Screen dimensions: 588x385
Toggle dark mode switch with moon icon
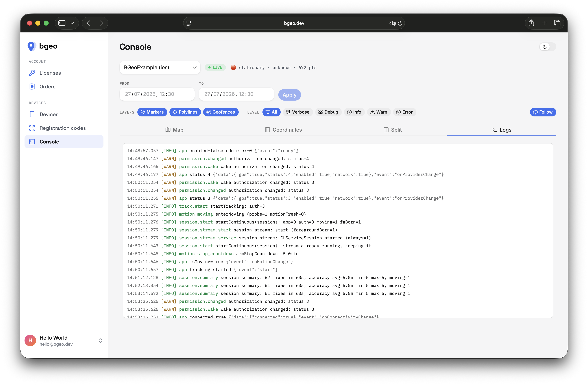tap(547, 47)
